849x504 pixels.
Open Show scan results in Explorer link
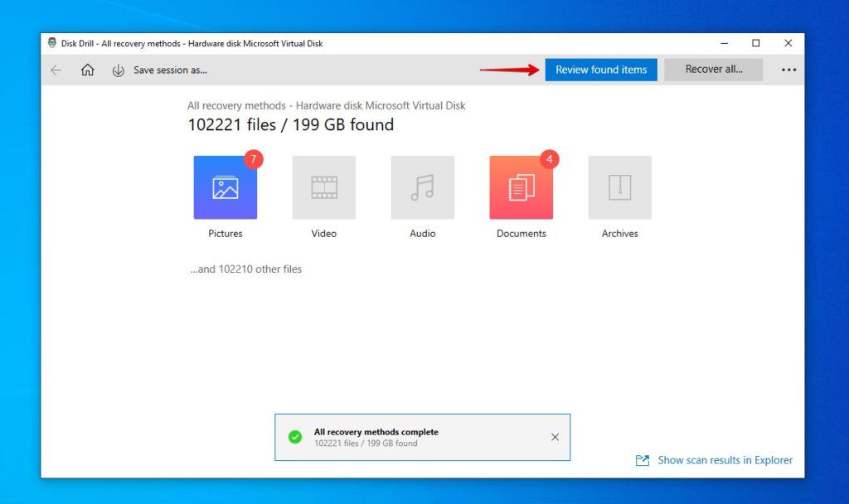pyautogui.click(x=725, y=460)
